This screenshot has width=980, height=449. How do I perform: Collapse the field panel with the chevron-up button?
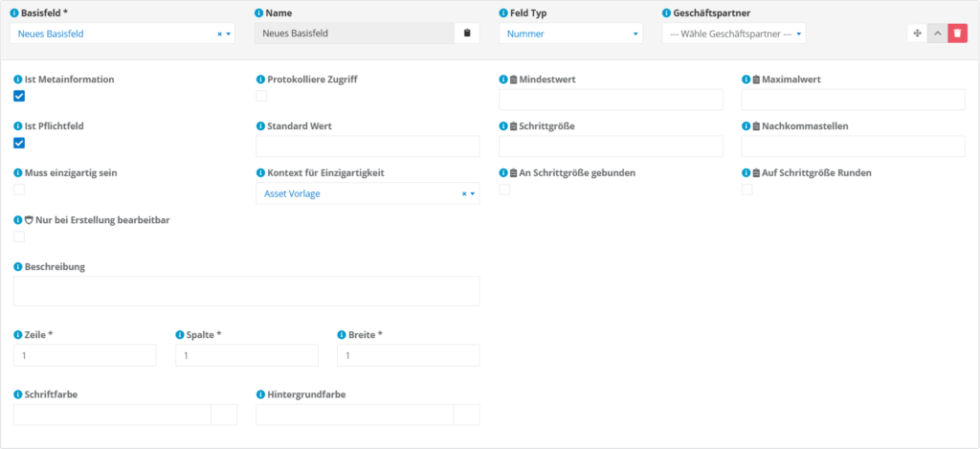pyautogui.click(x=937, y=34)
